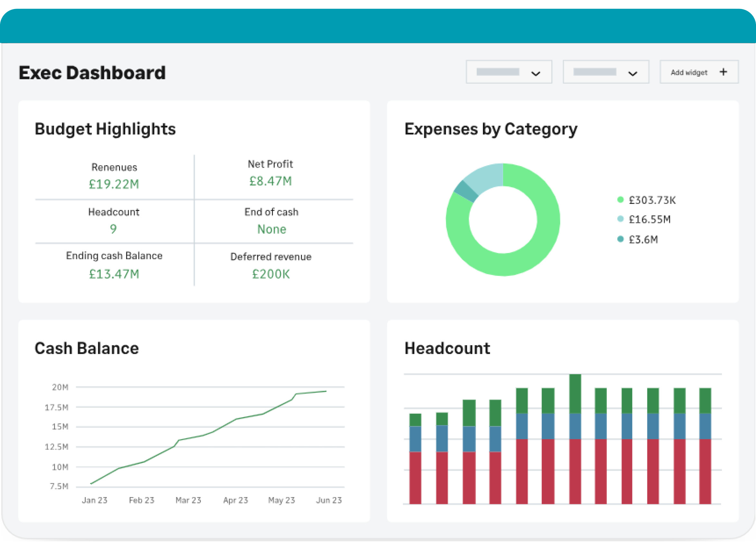Click the plus icon beside Add widget

tap(723, 72)
